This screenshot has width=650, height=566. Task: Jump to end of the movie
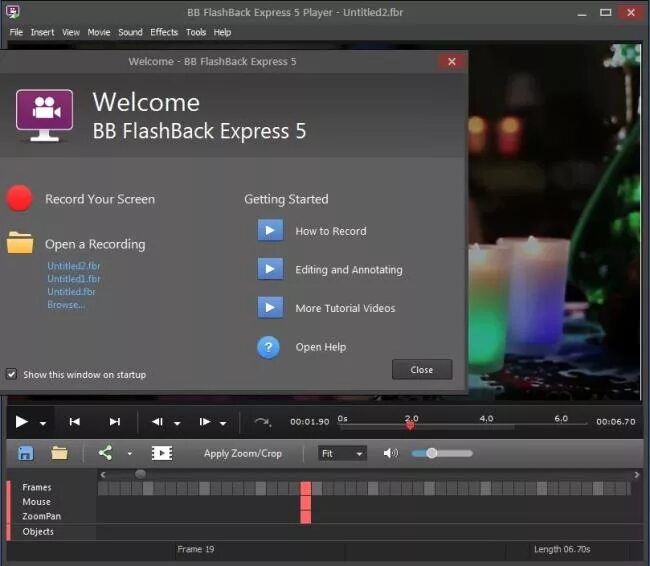pos(115,422)
